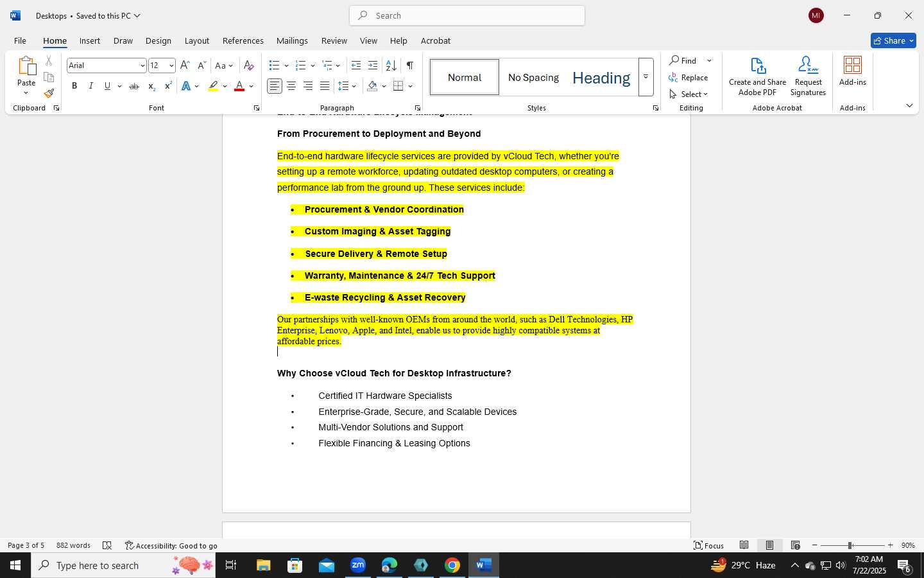Open Paste options arrow

(26, 93)
